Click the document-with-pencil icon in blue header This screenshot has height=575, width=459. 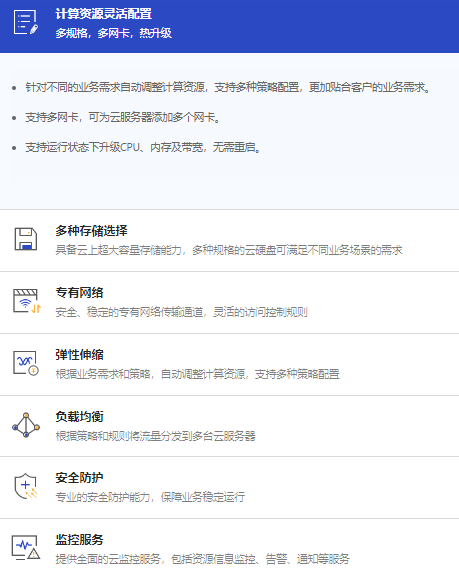pos(26,23)
